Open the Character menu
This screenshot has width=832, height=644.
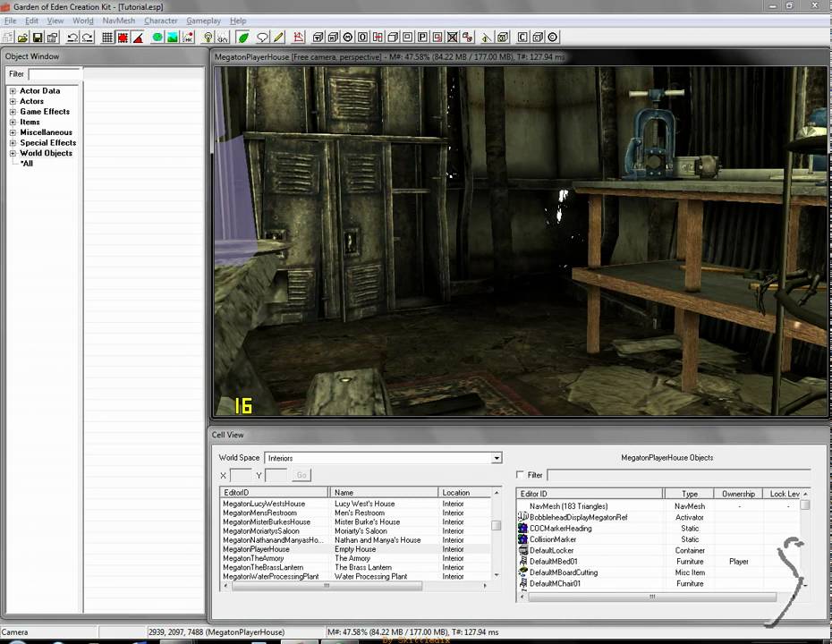pyautogui.click(x=161, y=21)
